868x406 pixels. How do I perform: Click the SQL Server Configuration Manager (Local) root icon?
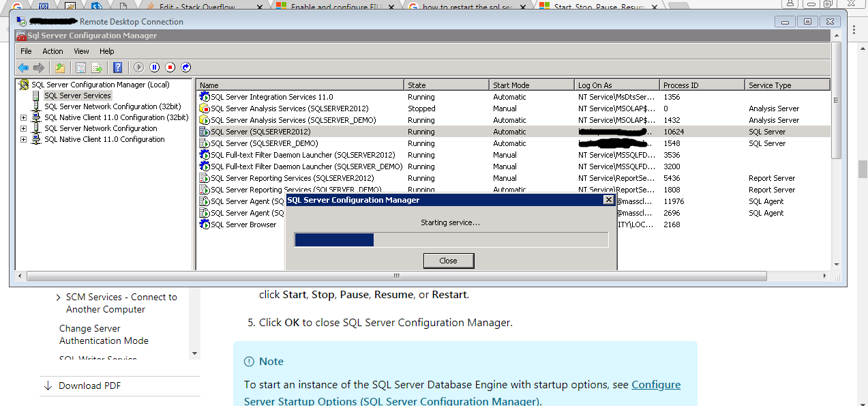click(24, 85)
